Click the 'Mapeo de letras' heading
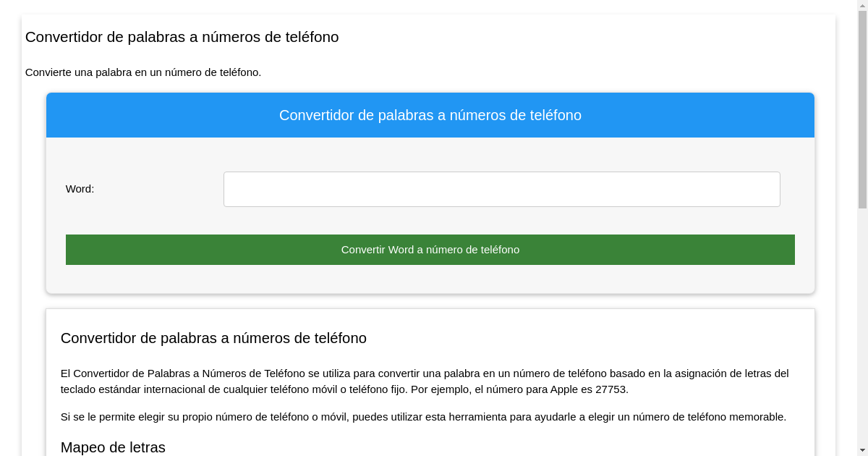Viewport: 868px width, 456px height. click(113, 447)
